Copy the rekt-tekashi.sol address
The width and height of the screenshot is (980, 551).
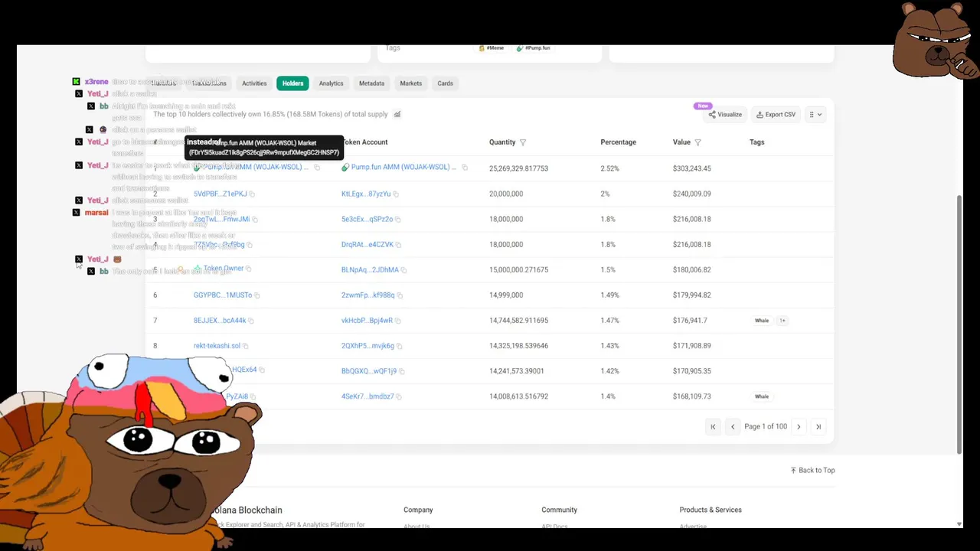pos(245,346)
